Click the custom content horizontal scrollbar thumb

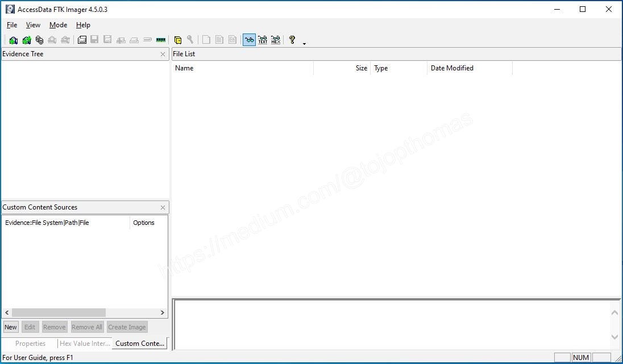coord(59,313)
